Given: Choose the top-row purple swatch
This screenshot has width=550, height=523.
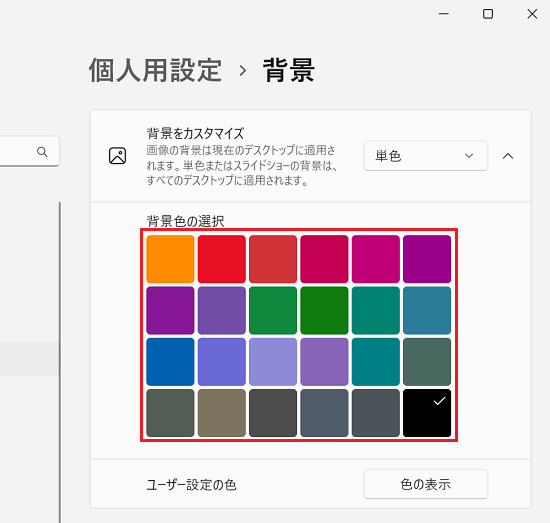Looking at the screenshot, I should click(427, 259).
